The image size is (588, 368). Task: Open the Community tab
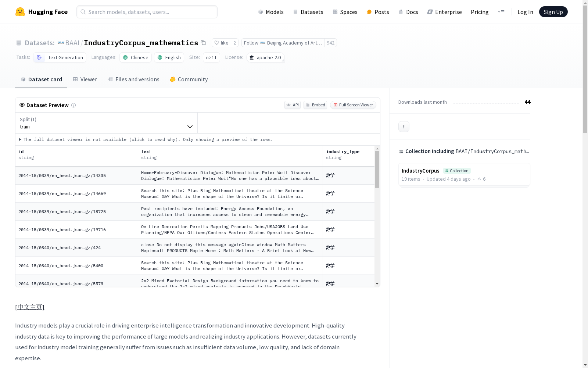[189, 79]
